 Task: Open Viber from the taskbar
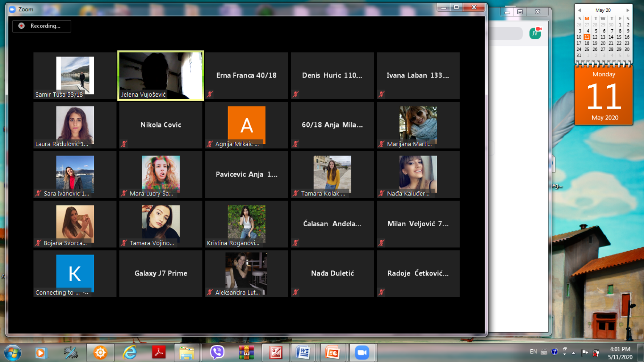tap(217, 353)
